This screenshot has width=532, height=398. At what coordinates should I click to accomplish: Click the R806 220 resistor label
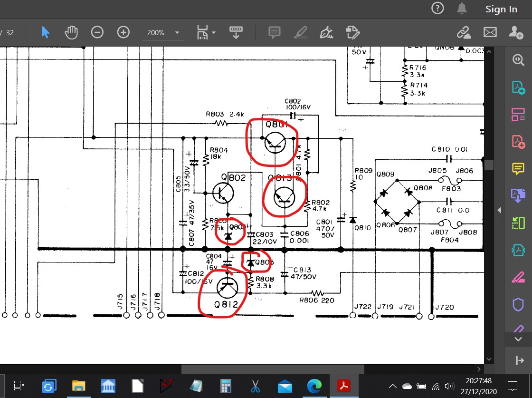click(x=316, y=301)
